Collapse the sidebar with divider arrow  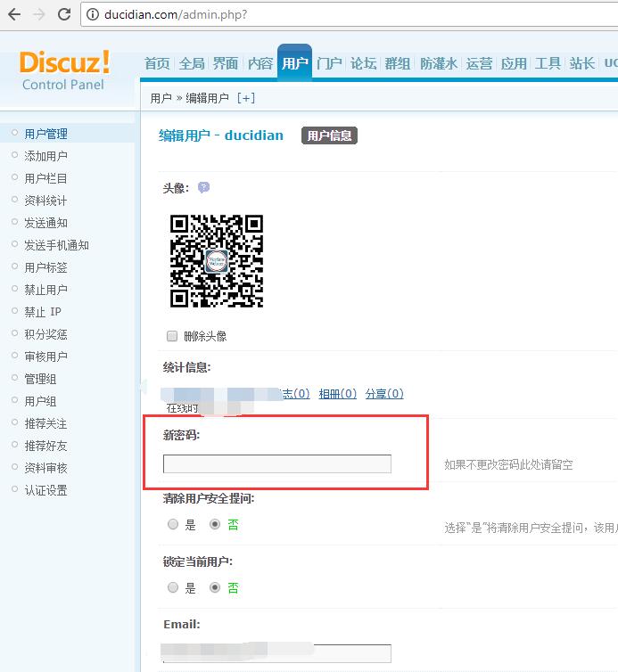point(143,387)
